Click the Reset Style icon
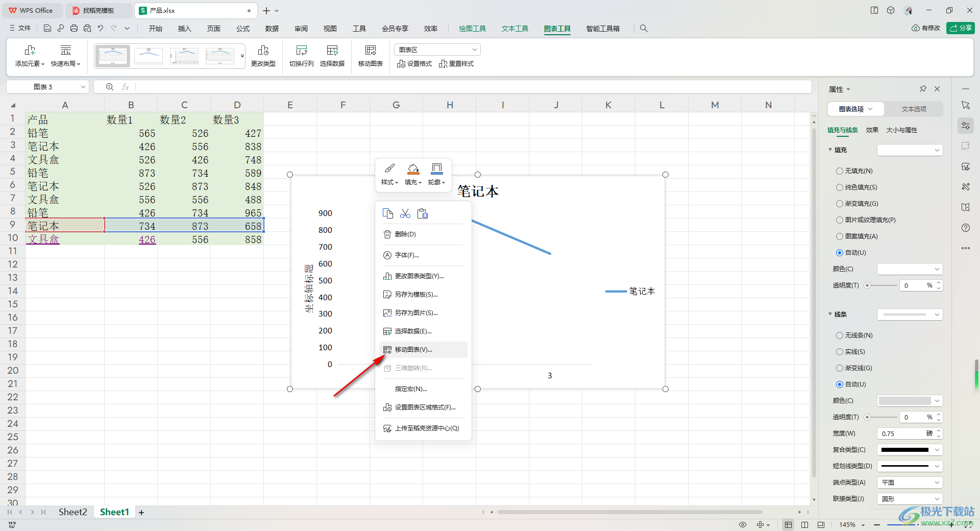Screen dimensions: 980x531 coord(443,64)
